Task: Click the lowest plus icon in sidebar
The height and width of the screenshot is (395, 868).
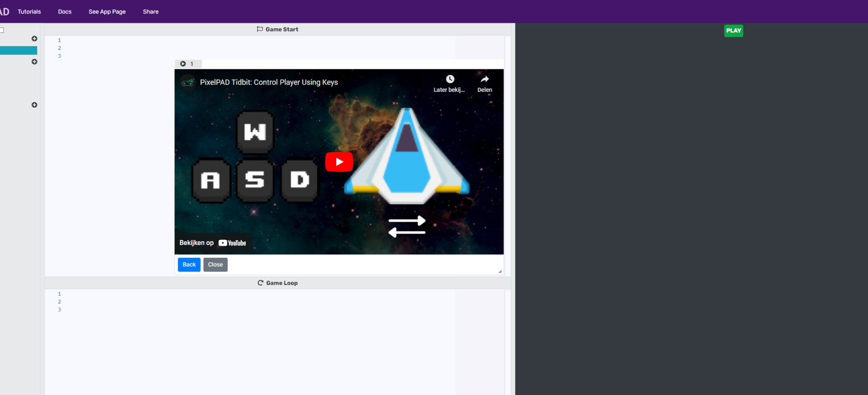Action: click(x=34, y=105)
